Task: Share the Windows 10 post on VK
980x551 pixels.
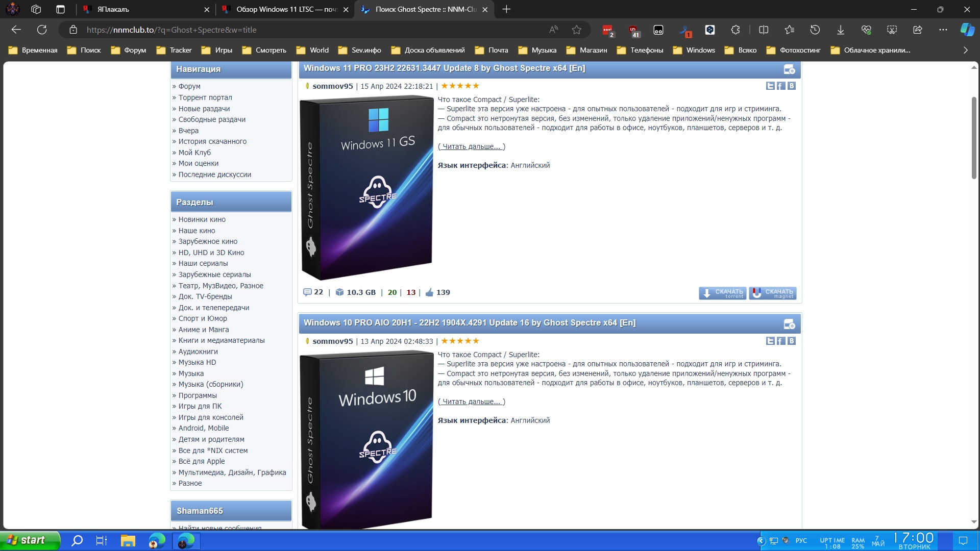Action: (792, 341)
